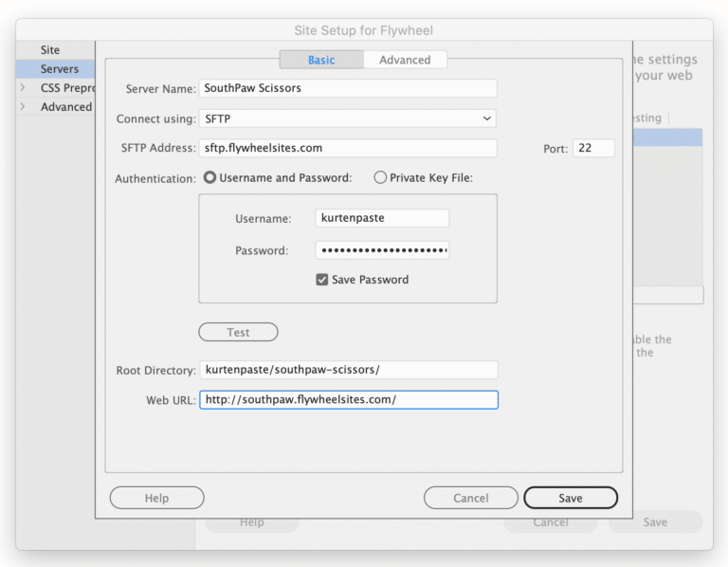The image size is (728, 567).
Task: Click the Root Directory field
Action: tap(348, 370)
